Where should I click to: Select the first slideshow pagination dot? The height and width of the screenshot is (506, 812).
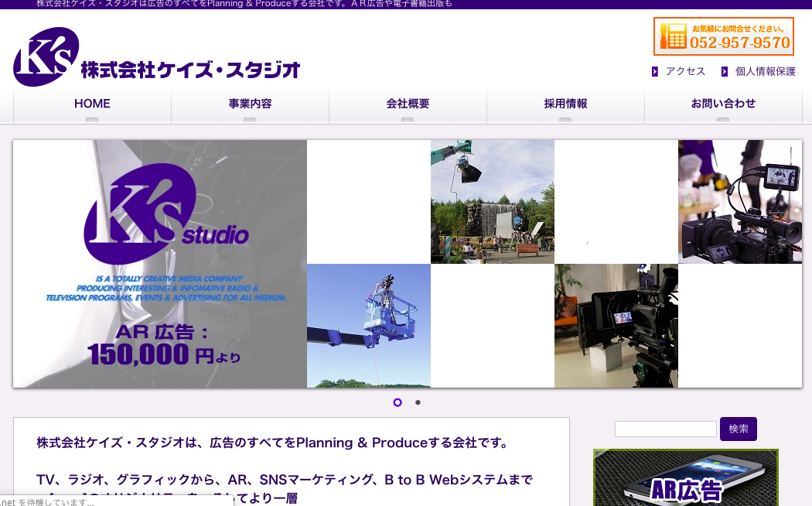pos(397,402)
